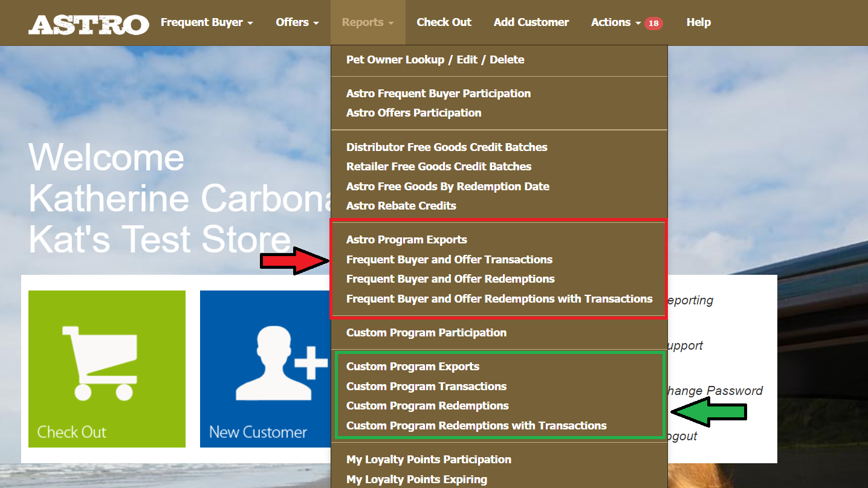Screen dimensions: 868x488
Task: Select Custom Program Exports
Action: (x=413, y=366)
